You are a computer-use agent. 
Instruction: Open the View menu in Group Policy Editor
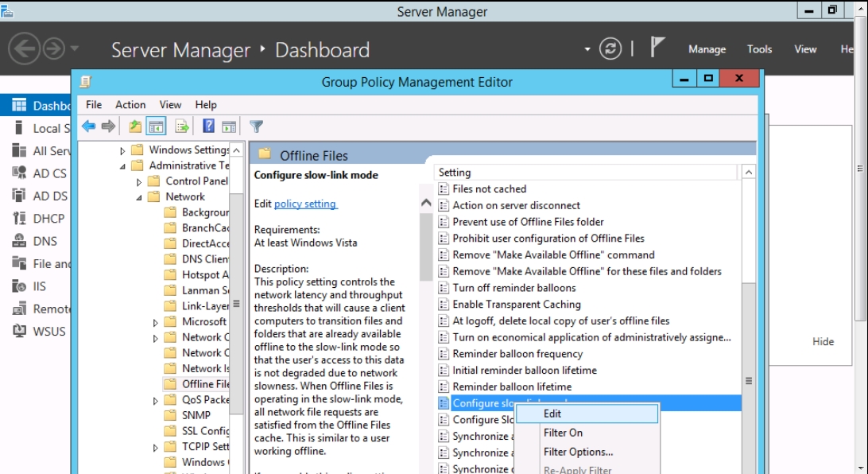pyautogui.click(x=170, y=105)
